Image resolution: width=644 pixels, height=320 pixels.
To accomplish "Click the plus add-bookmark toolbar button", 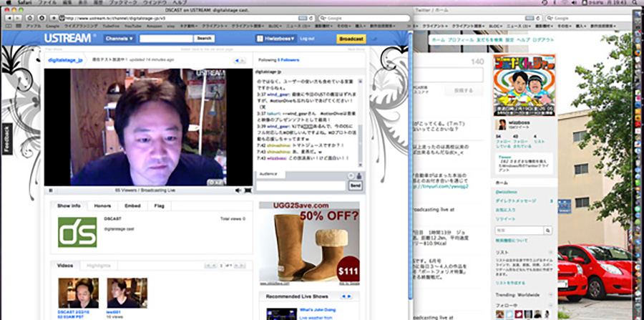I will click(x=54, y=18).
